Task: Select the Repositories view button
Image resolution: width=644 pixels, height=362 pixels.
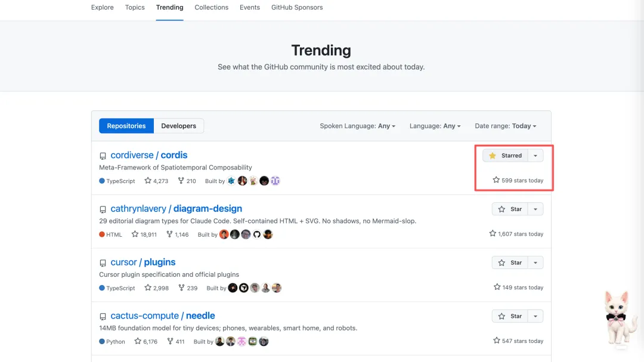Action: tap(126, 126)
